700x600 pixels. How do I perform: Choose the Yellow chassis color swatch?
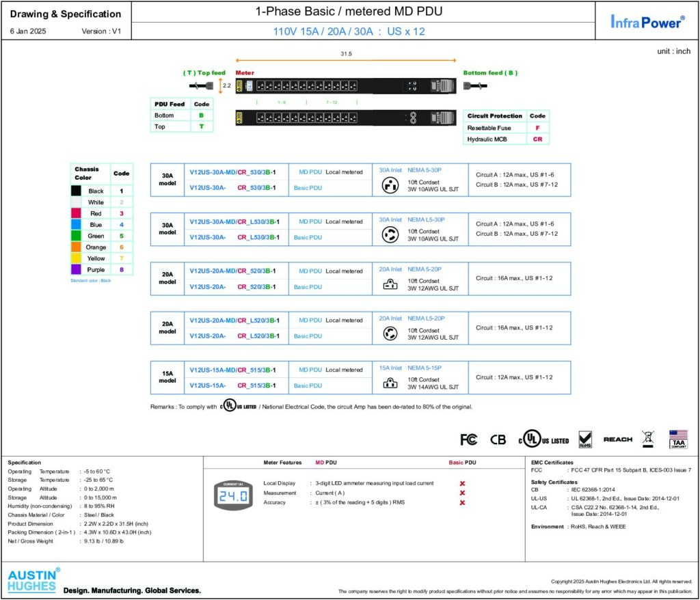pyautogui.click(x=77, y=258)
